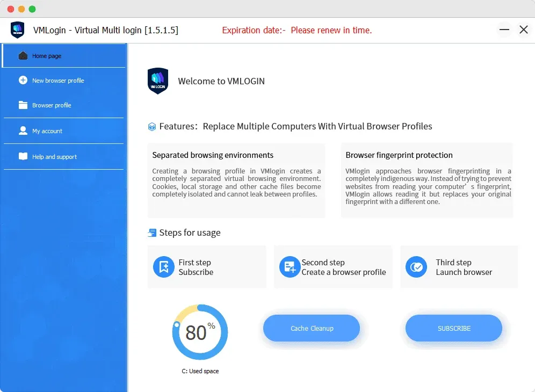Click the SUBSCRIBE button
535x392 pixels.
coord(454,328)
